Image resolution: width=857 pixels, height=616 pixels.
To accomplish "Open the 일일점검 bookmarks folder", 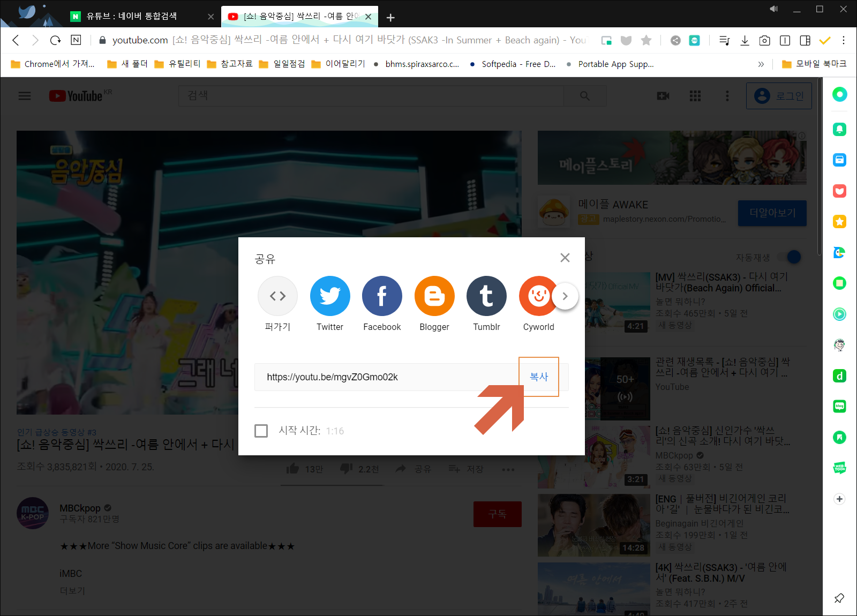I will point(282,64).
